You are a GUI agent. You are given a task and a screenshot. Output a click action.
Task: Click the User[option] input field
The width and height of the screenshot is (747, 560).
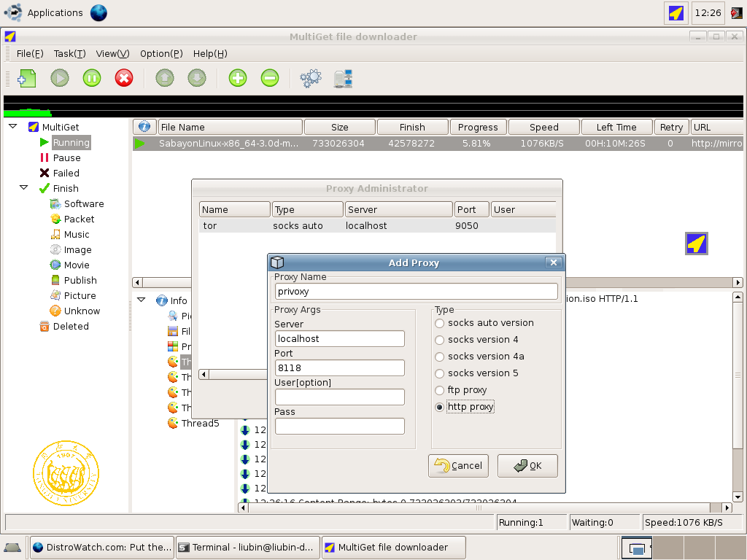pos(340,397)
